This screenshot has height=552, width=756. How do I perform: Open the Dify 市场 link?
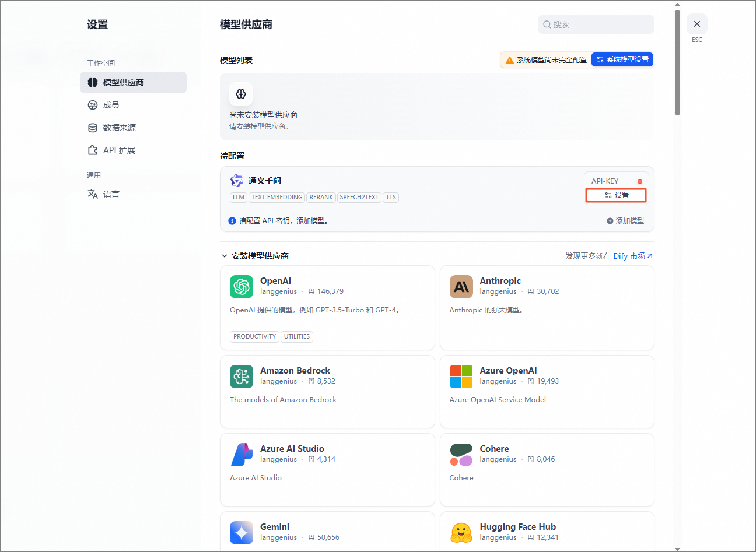tap(633, 256)
